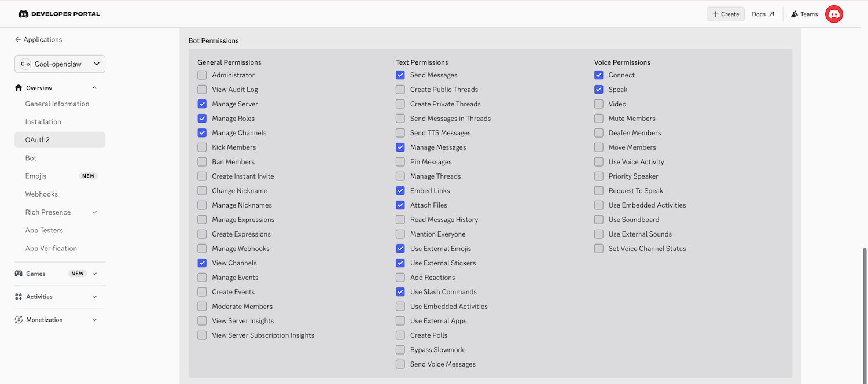Open your account via the red Discord avatar
868x384 pixels.
[x=833, y=13]
